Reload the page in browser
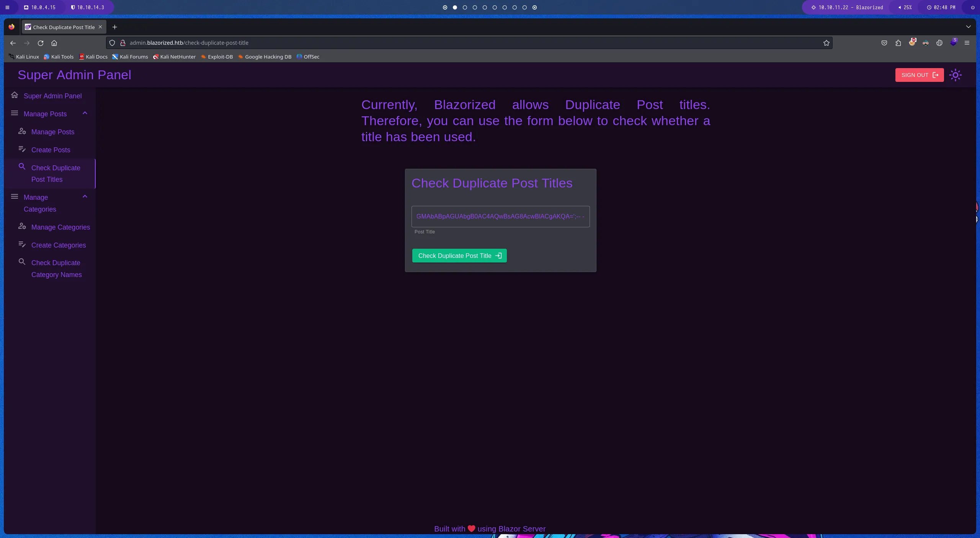This screenshot has width=980, height=538. pos(41,43)
